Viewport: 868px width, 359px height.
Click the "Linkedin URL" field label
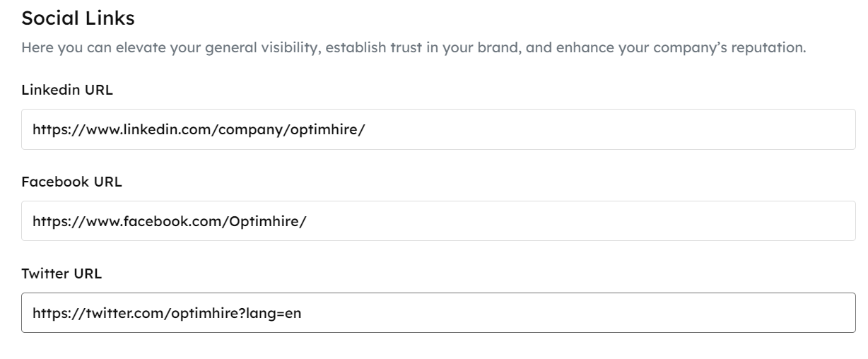tap(67, 90)
